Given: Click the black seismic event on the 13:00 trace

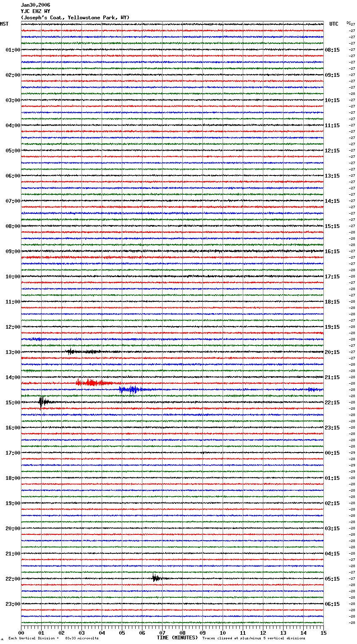Looking at the screenshot, I should pyautogui.click(x=83, y=352).
